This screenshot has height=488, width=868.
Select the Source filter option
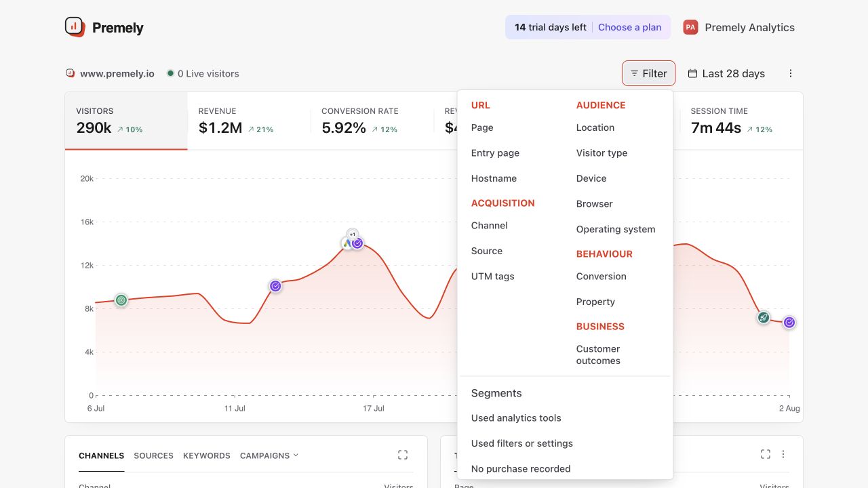[x=487, y=251]
